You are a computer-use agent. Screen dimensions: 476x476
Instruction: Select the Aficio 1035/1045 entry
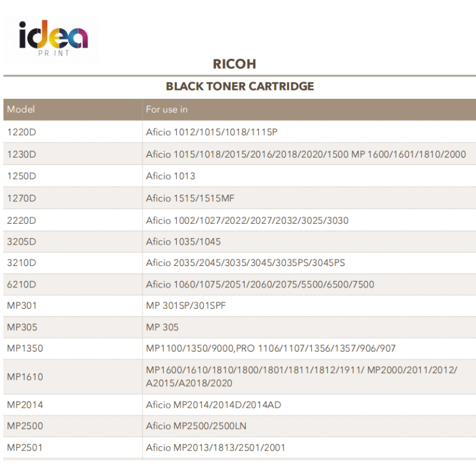[x=183, y=242]
